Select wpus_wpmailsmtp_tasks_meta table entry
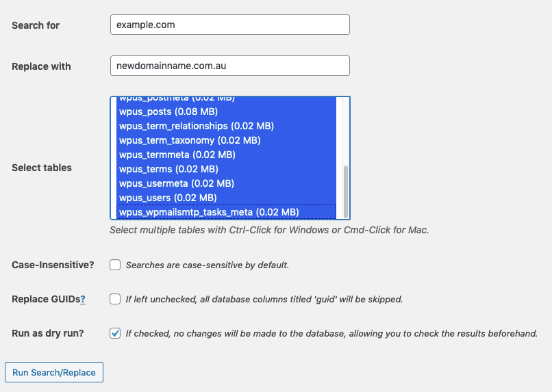552x392 pixels. 208,212
